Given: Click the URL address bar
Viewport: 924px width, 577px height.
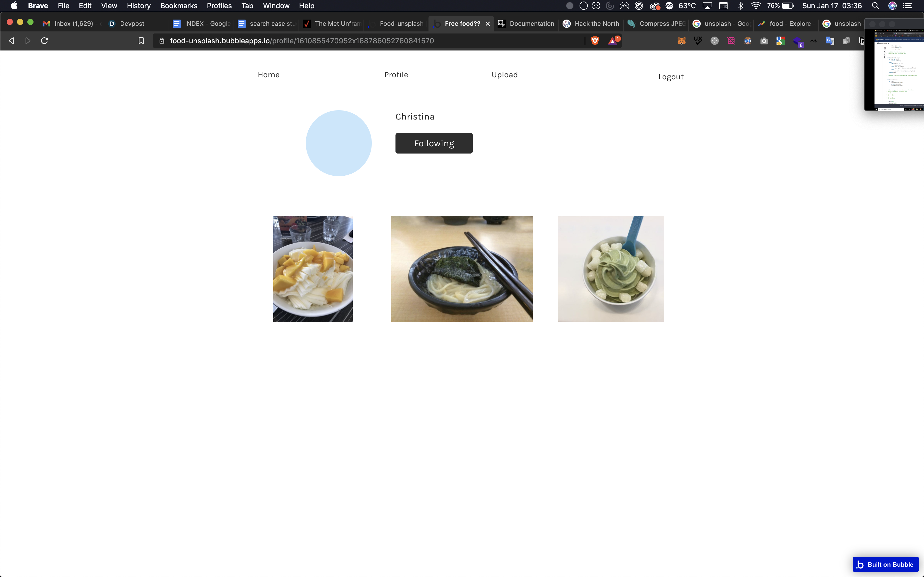Looking at the screenshot, I should tap(344, 41).
